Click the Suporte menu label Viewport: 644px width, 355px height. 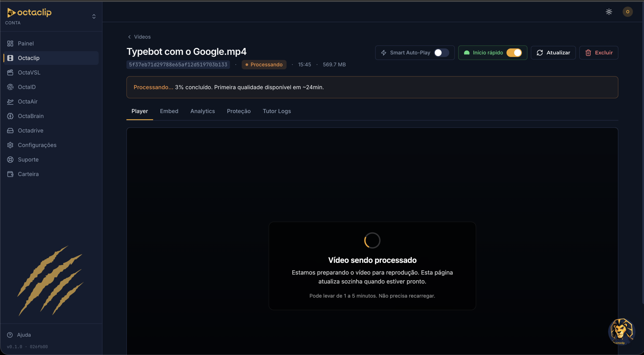(28, 160)
